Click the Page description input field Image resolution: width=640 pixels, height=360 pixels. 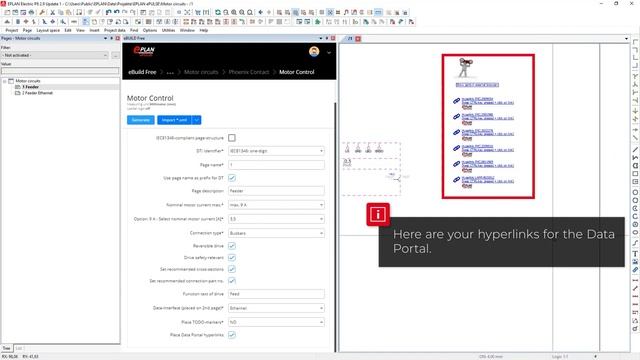click(x=276, y=191)
